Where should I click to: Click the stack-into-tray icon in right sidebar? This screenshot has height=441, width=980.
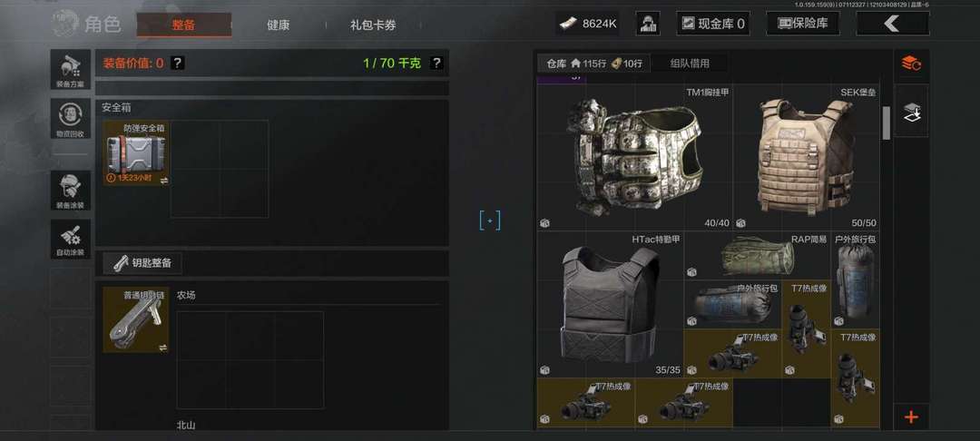click(x=911, y=112)
